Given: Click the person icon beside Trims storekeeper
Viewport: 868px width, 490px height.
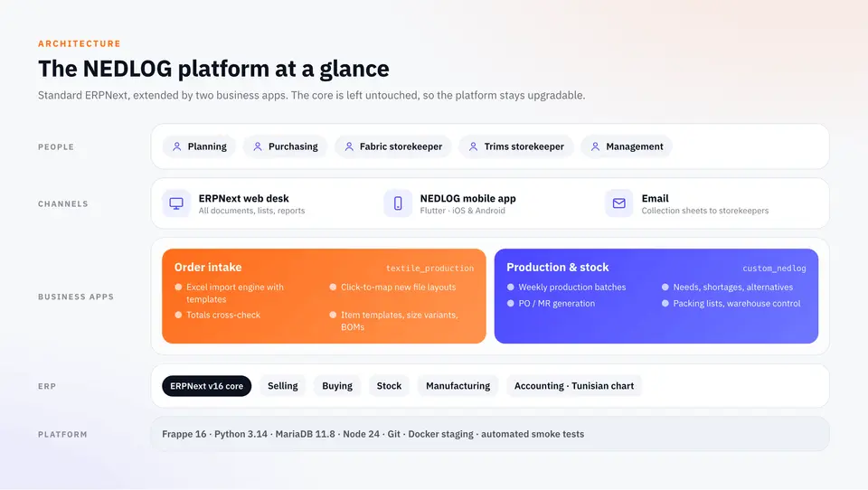Looking at the screenshot, I should 473,146.
